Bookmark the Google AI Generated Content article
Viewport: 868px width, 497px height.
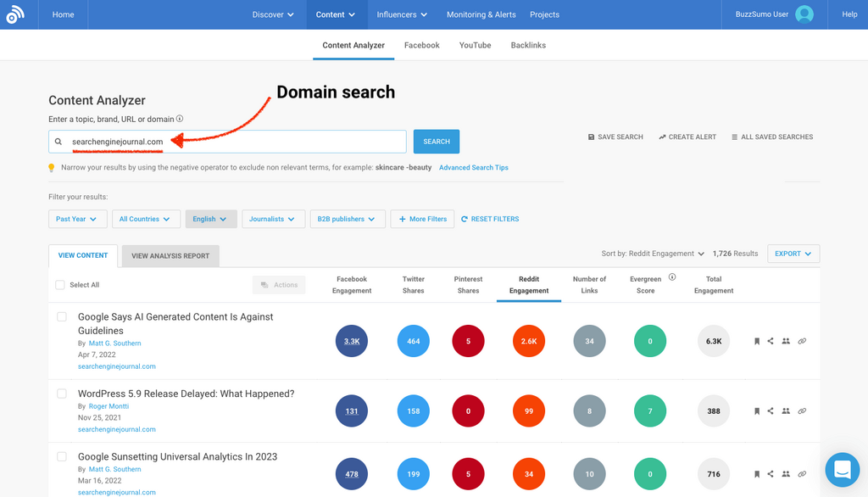click(757, 341)
